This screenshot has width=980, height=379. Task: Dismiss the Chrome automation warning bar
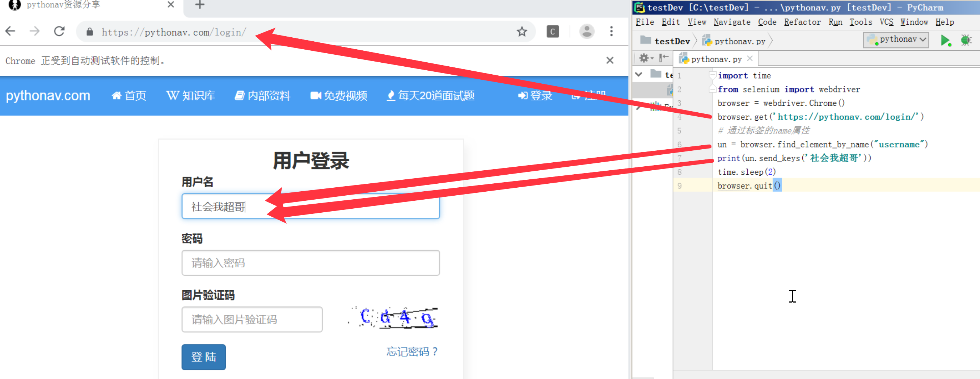(609, 61)
